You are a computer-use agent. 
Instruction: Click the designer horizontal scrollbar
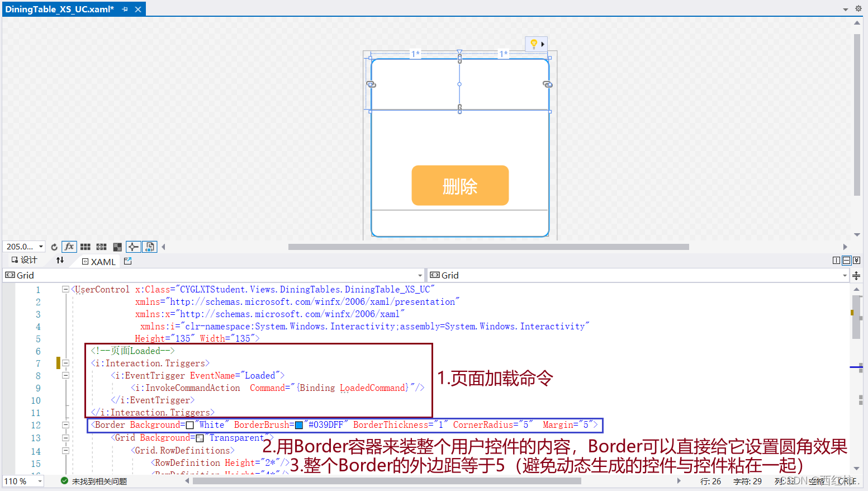488,247
